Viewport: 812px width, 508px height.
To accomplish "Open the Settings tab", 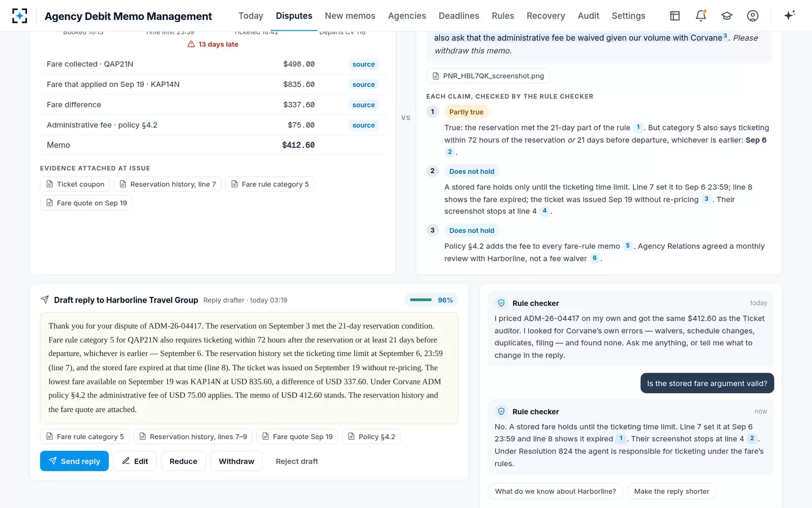I will tap(629, 16).
